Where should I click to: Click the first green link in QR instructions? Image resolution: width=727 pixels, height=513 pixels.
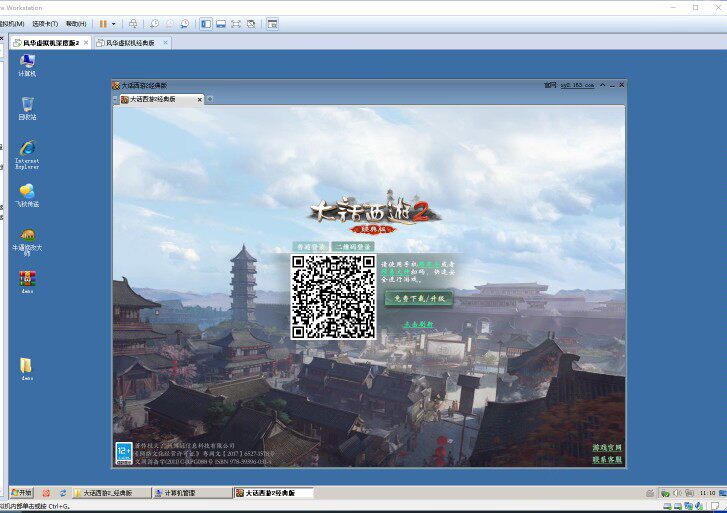pyautogui.click(x=429, y=264)
